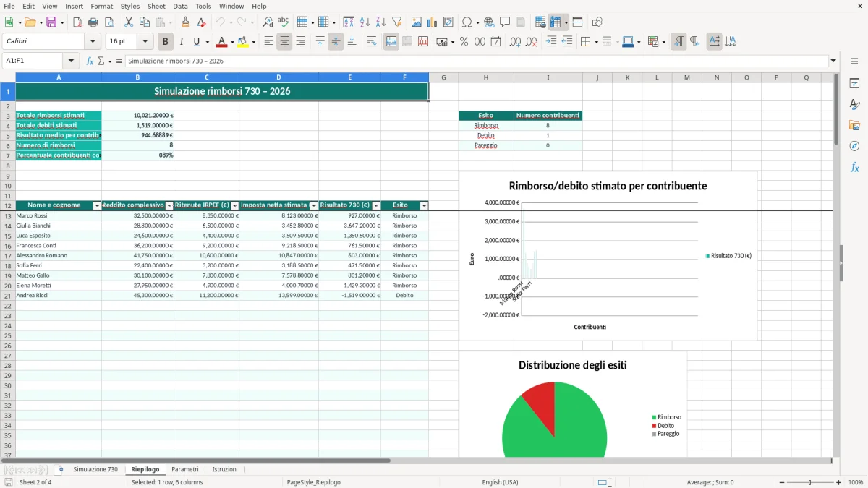Format as percent
The width and height of the screenshot is (868, 488).
point(464,42)
